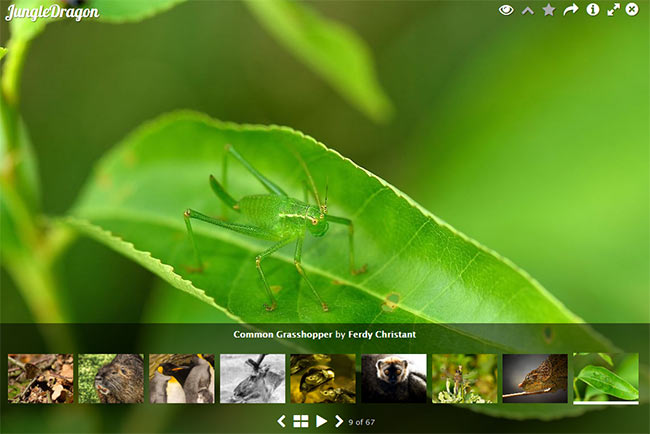The height and width of the screenshot is (434, 650).
Task: Go to previous photo arrow
Action: (281, 422)
